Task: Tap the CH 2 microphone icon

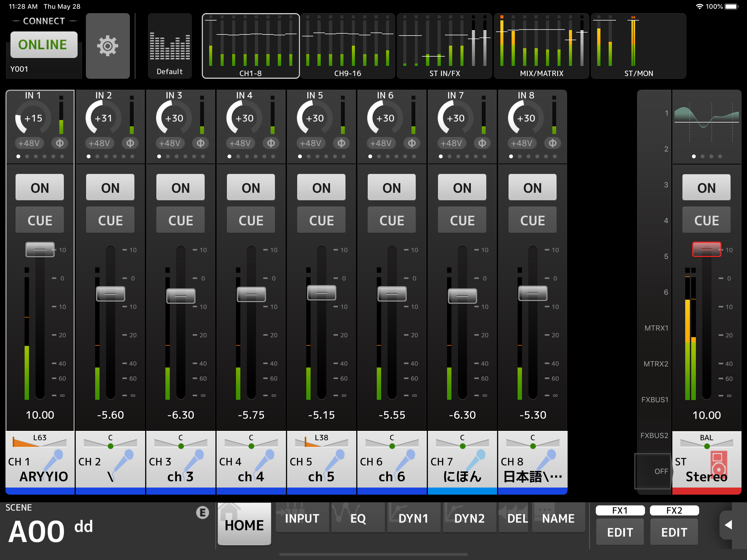Action: tap(123, 461)
